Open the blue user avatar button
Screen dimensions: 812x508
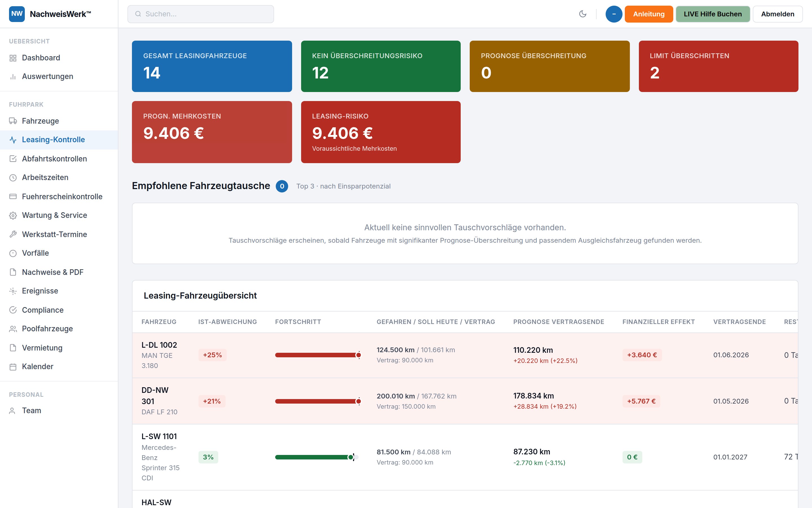pos(614,14)
